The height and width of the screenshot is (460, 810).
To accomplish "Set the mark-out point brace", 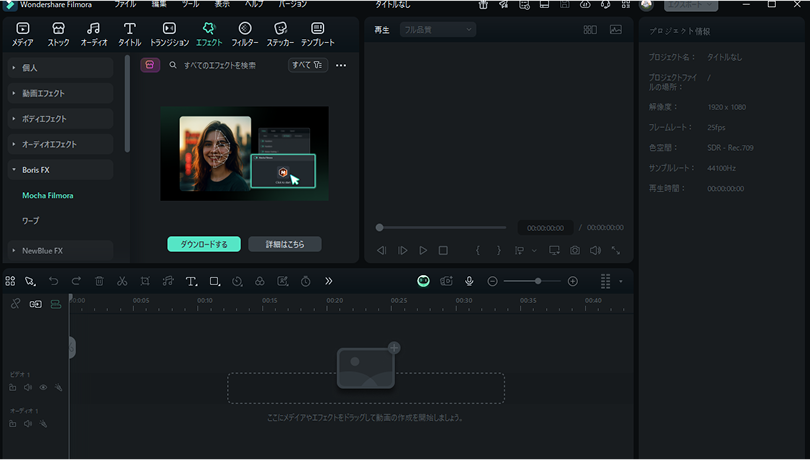I will pyautogui.click(x=499, y=251).
